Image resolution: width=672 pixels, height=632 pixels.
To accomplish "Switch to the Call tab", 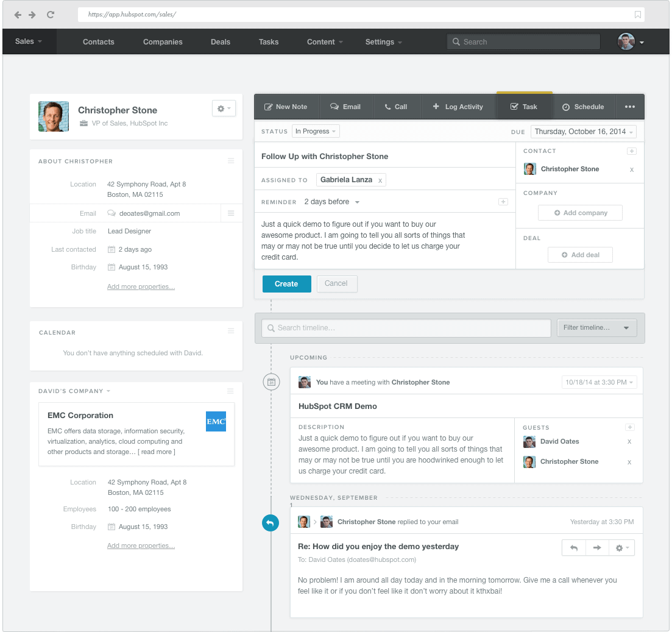I will [397, 107].
